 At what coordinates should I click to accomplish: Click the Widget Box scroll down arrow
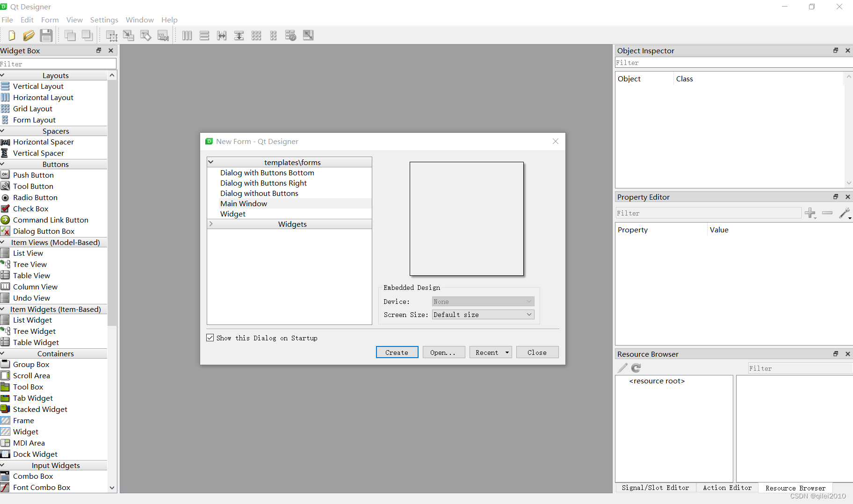click(x=112, y=488)
